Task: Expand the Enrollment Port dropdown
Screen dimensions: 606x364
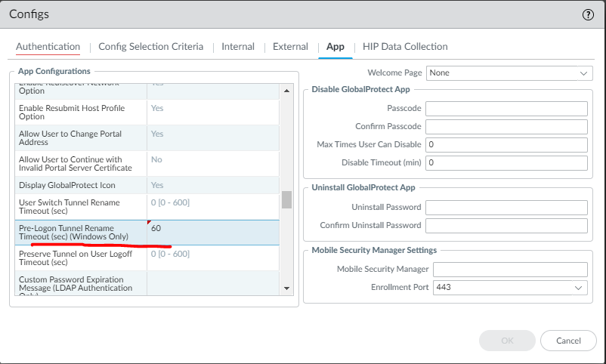Action: click(x=510, y=288)
